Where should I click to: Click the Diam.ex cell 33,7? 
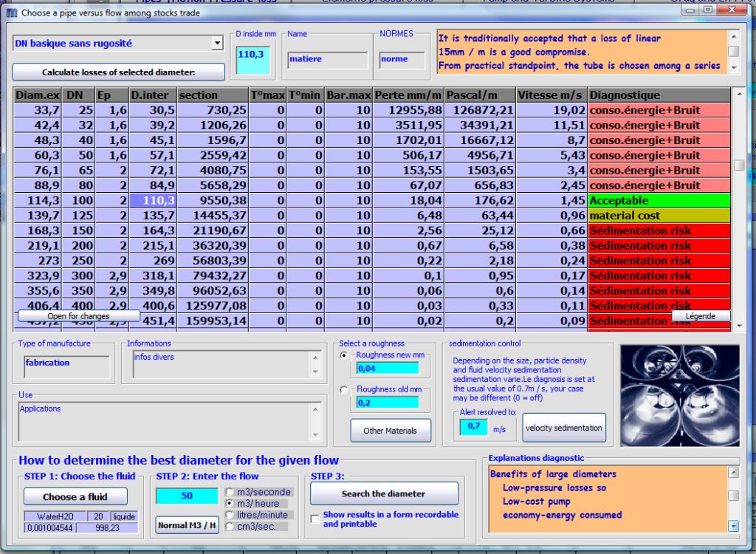38,110
